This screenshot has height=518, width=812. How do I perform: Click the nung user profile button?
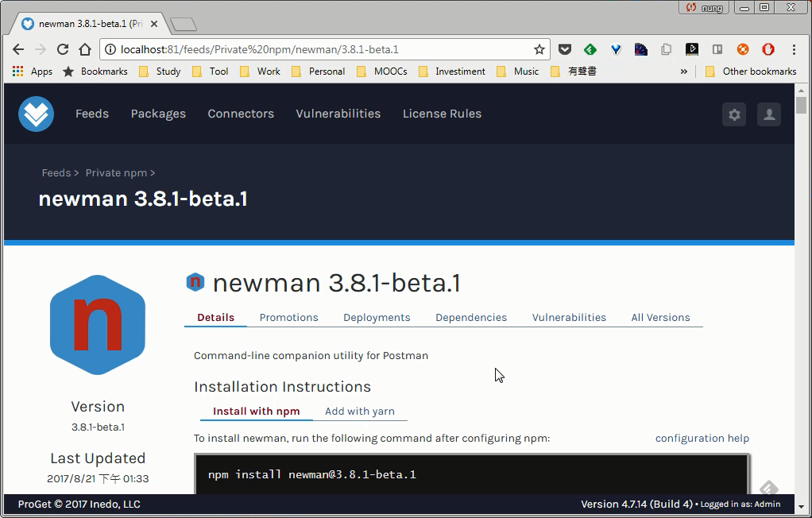point(704,7)
